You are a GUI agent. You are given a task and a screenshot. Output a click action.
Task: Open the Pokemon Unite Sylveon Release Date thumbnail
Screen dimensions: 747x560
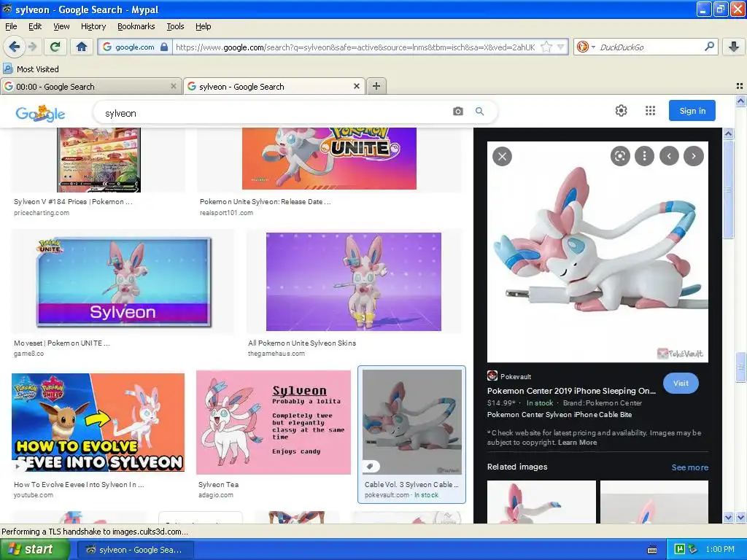click(x=329, y=158)
